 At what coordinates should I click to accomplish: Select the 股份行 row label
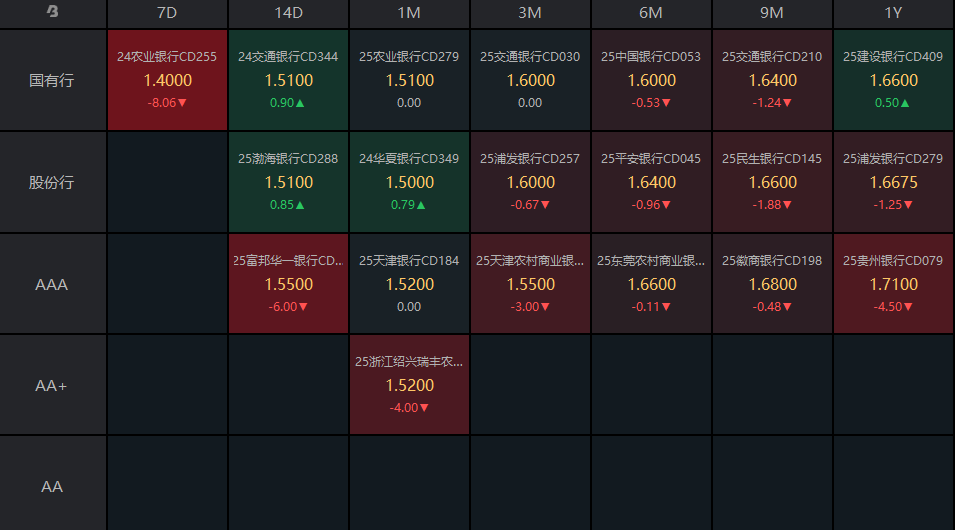(x=52, y=182)
